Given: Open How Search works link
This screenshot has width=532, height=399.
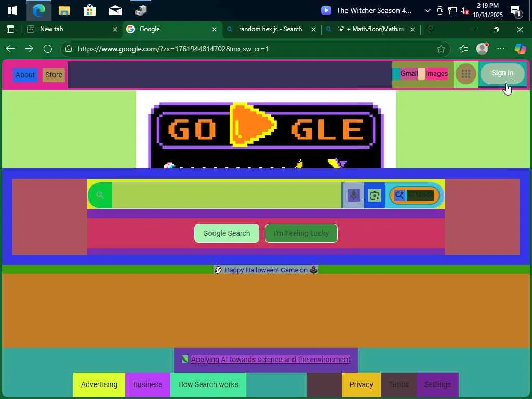Looking at the screenshot, I should coord(208,385).
